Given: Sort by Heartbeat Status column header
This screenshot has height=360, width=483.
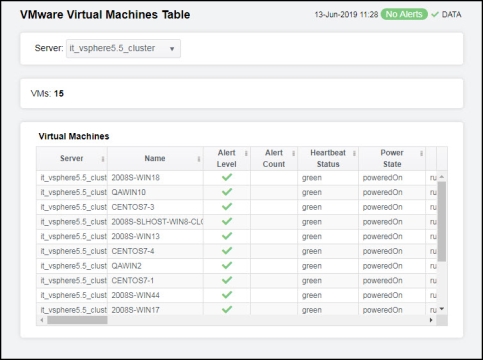Looking at the screenshot, I should tap(328, 159).
